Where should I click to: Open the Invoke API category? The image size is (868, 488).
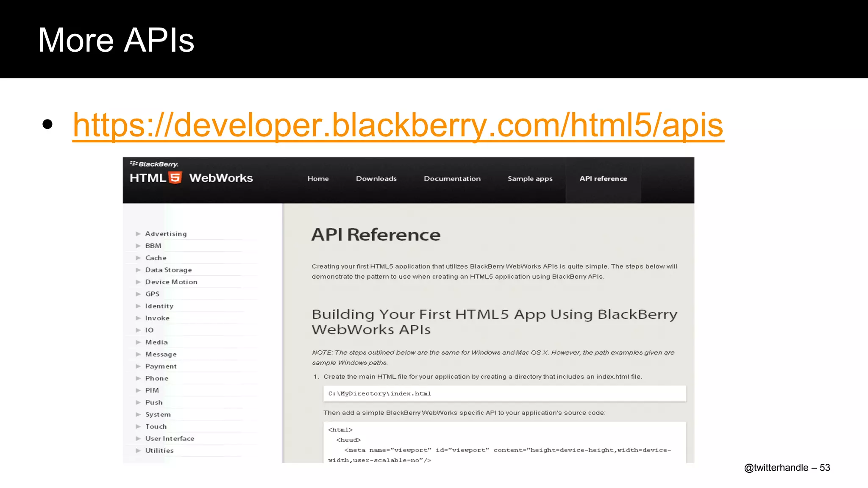[157, 318]
